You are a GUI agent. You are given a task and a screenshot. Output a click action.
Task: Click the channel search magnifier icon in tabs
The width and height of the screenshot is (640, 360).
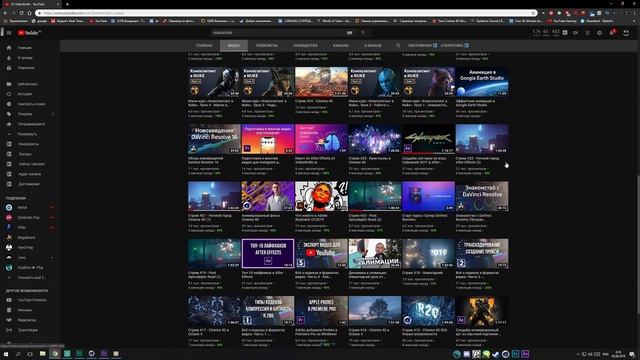point(398,46)
